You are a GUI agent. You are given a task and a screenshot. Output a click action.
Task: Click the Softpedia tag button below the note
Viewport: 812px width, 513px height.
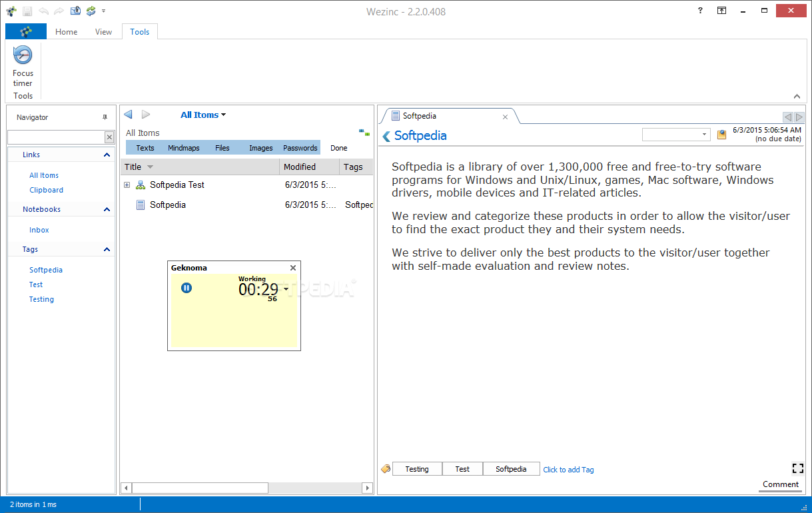(x=511, y=469)
